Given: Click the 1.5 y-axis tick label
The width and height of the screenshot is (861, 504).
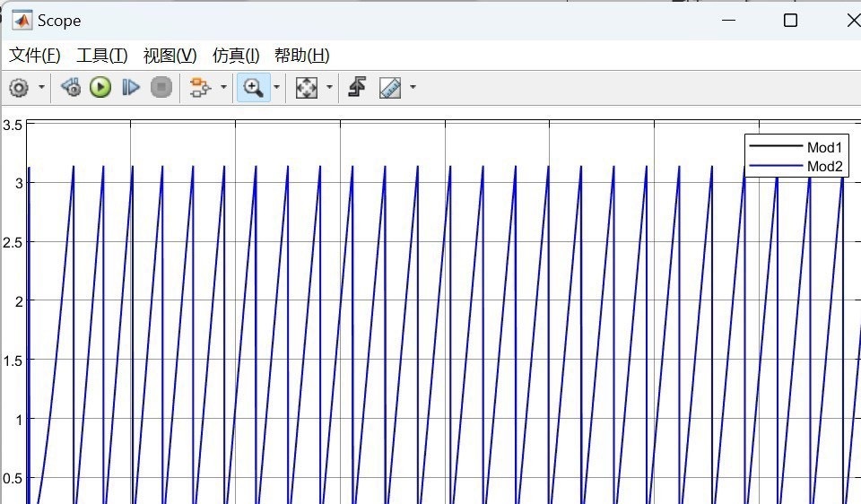Looking at the screenshot, I should [x=13, y=361].
